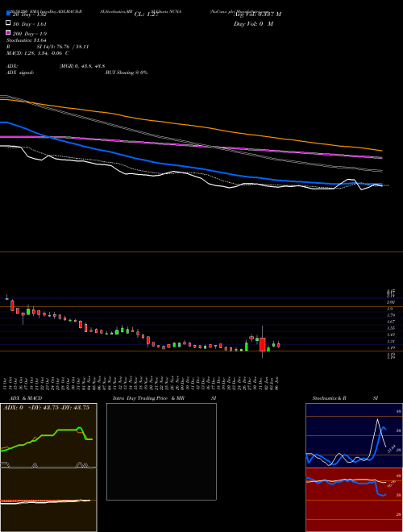Click the ADX 0 +DY 43.75 -DY 43.75 header
Viewport: 403px width, 532px height.
[46, 408]
